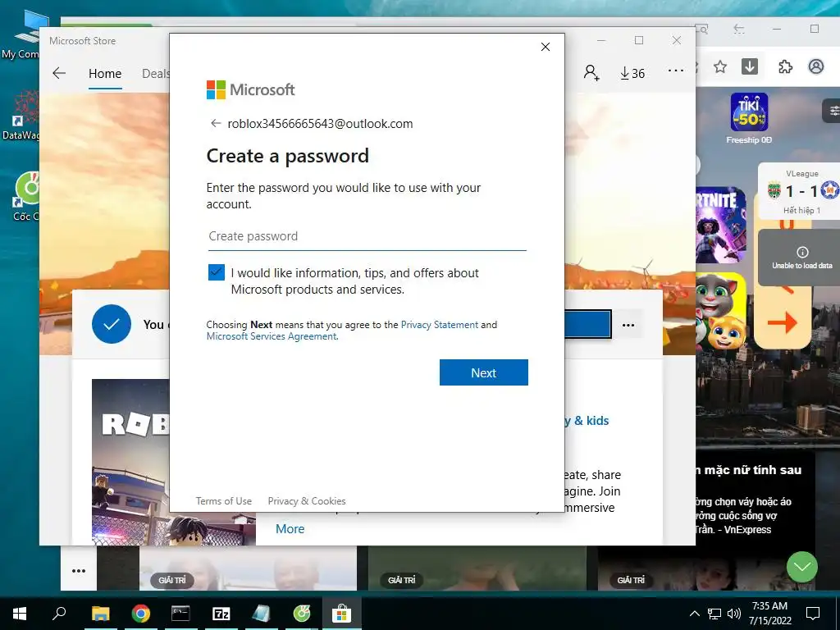The width and height of the screenshot is (840, 630).
Task: Open Command Prompt from taskbar
Action: pyautogui.click(x=180, y=614)
